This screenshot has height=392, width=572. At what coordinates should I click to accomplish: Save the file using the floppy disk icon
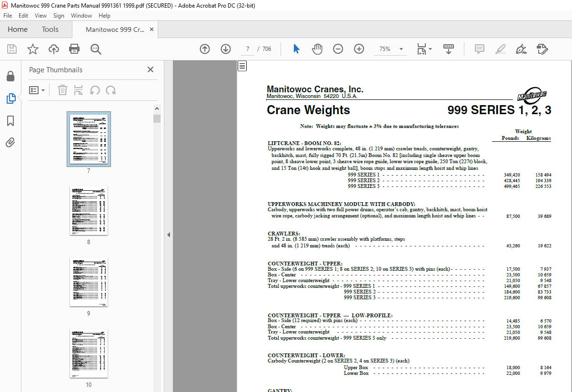point(12,49)
